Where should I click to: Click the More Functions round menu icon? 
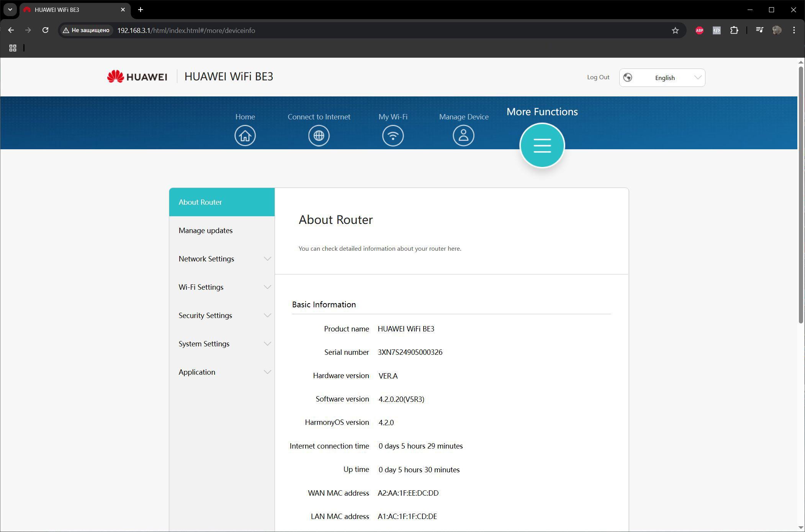[x=542, y=145]
